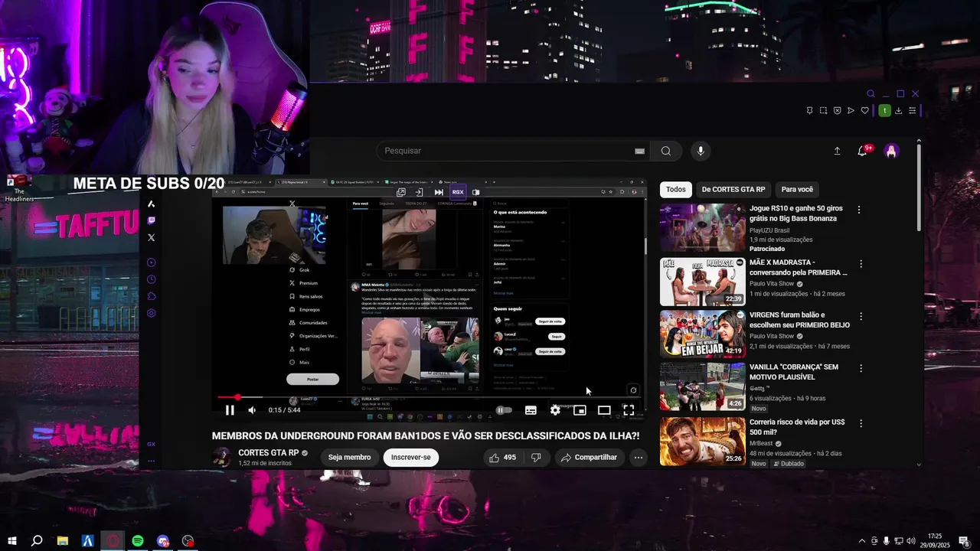Open CORTES GTA RP channel name
The image size is (980, 551).
point(268,453)
